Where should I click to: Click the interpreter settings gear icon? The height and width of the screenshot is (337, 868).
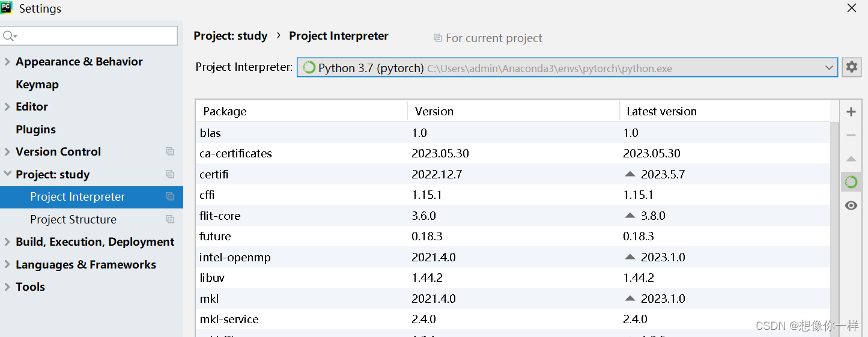pyautogui.click(x=851, y=67)
